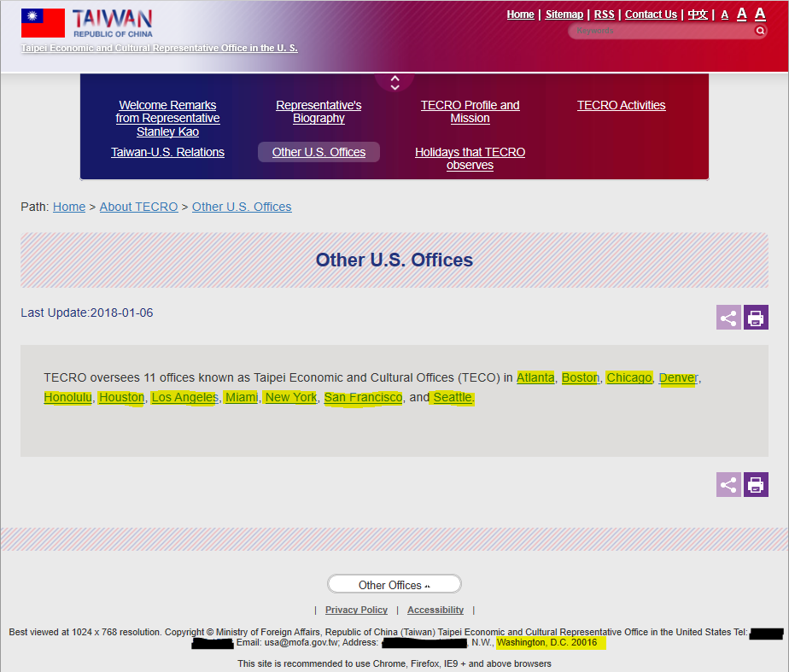789x672 pixels.
Task: Collapse the navigation menu chevron toggle
Action: (x=395, y=83)
